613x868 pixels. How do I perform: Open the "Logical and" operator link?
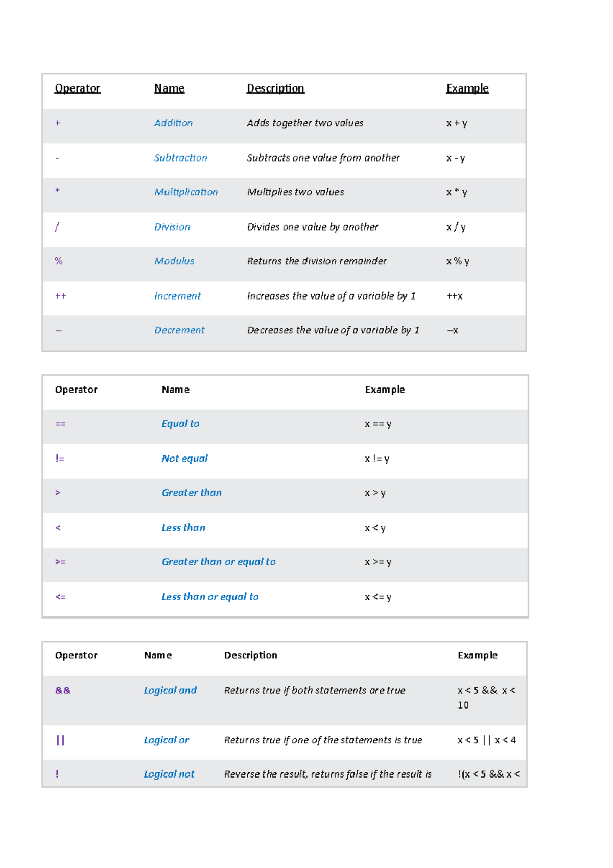point(170,690)
